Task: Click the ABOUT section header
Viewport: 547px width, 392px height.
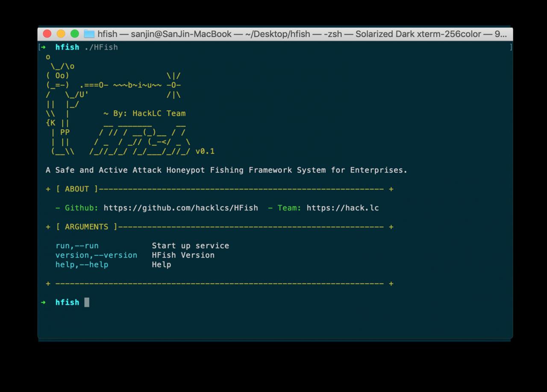Action: (77, 189)
